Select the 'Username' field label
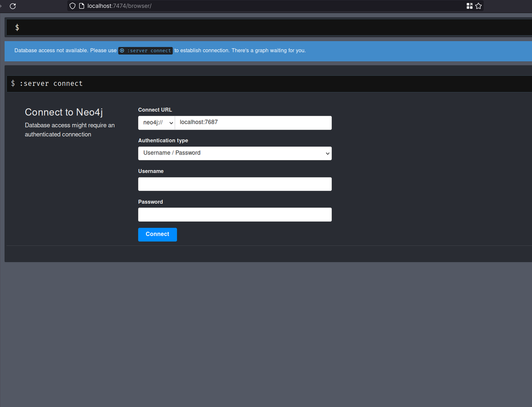The height and width of the screenshot is (407, 532). (x=151, y=171)
